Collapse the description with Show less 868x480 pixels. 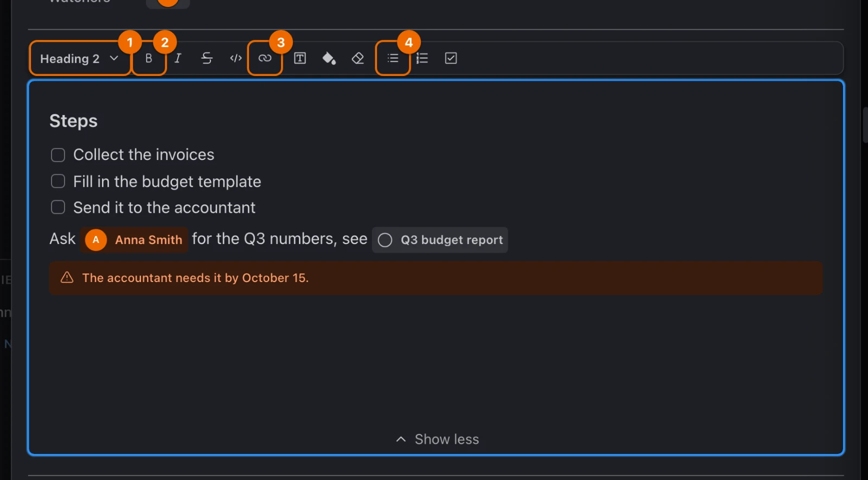point(437,439)
